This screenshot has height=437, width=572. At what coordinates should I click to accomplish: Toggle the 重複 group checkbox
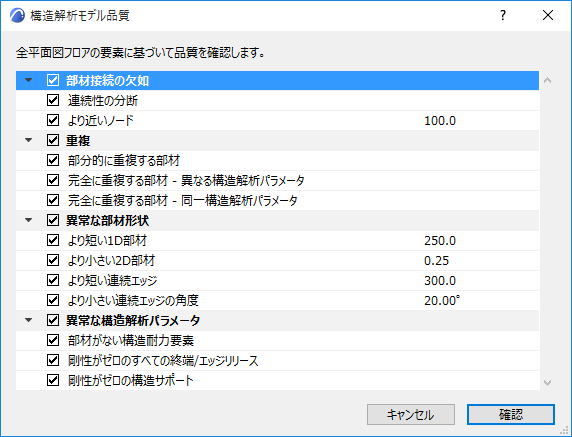pyautogui.click(x=53, y=140)
